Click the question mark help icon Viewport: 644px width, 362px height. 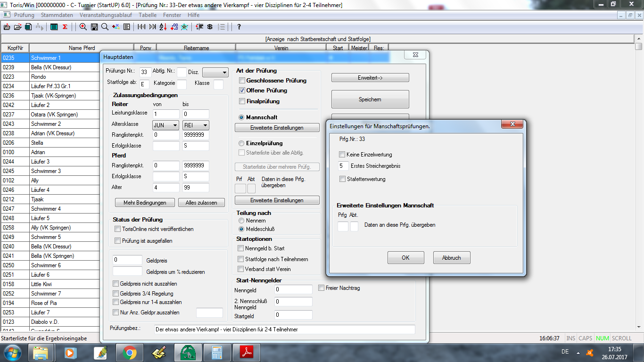coord(239,27)
